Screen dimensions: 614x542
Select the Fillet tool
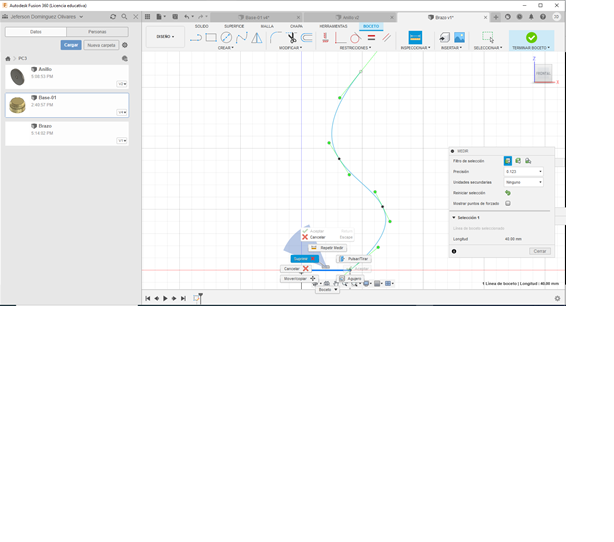[276, 38]
